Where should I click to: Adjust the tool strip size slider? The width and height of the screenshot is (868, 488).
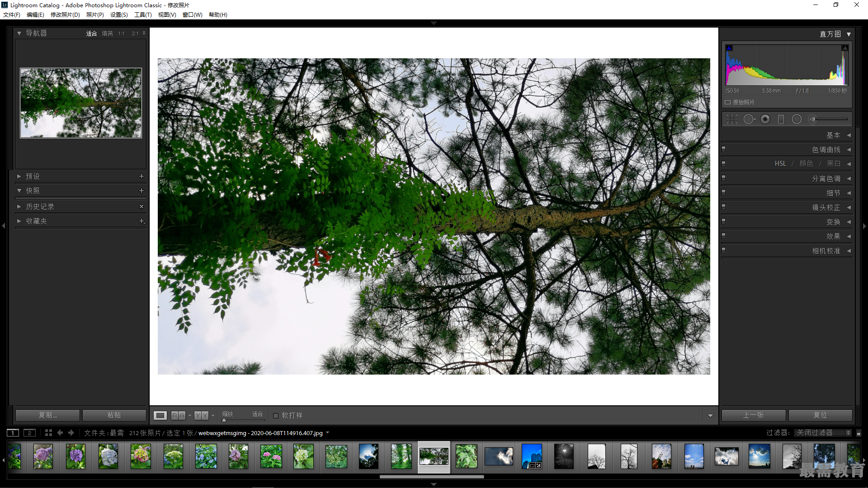812,119
